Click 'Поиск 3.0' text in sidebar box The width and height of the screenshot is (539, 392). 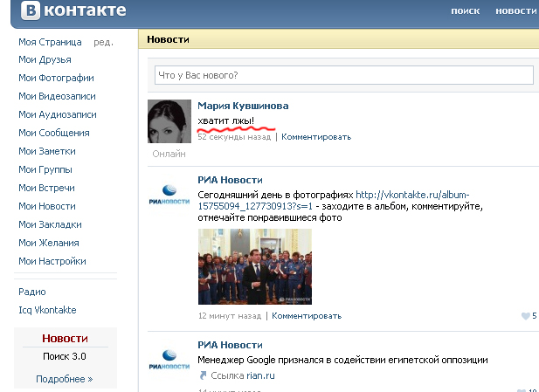(65, 356)
